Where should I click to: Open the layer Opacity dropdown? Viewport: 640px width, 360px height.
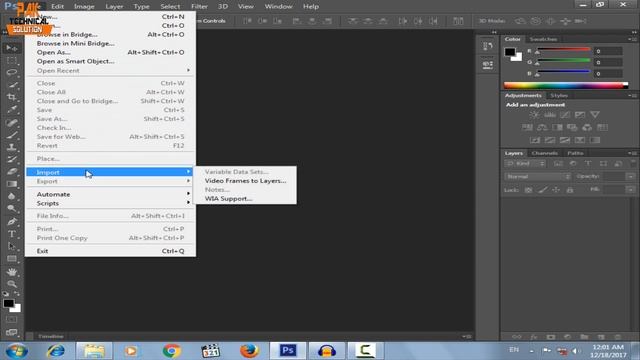coord(631,177)
